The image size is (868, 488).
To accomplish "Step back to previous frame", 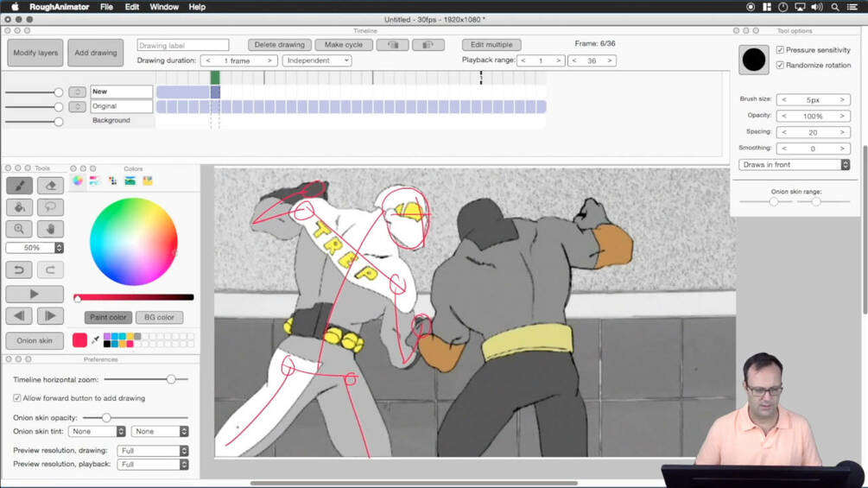I will point(19,316).
